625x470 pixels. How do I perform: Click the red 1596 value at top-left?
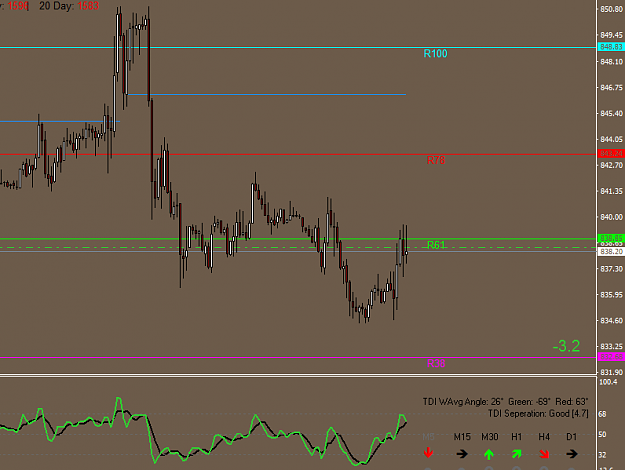click(18, 6)
